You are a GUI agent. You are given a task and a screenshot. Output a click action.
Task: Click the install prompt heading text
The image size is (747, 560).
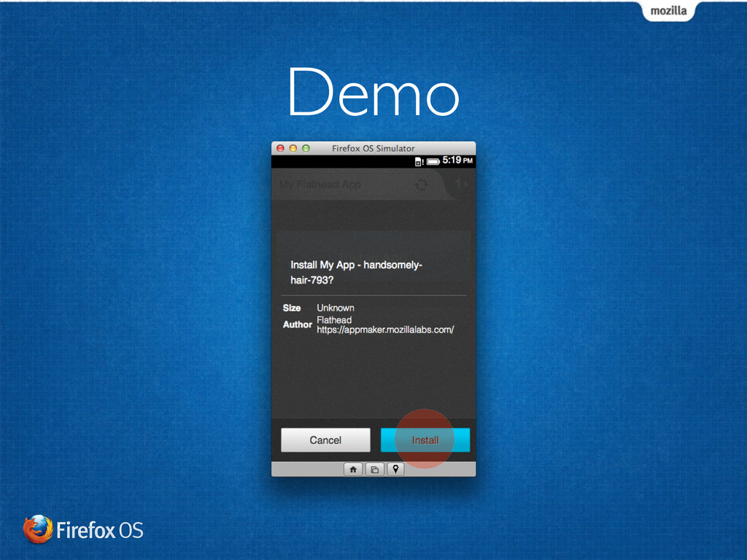(x=356, y=273)
